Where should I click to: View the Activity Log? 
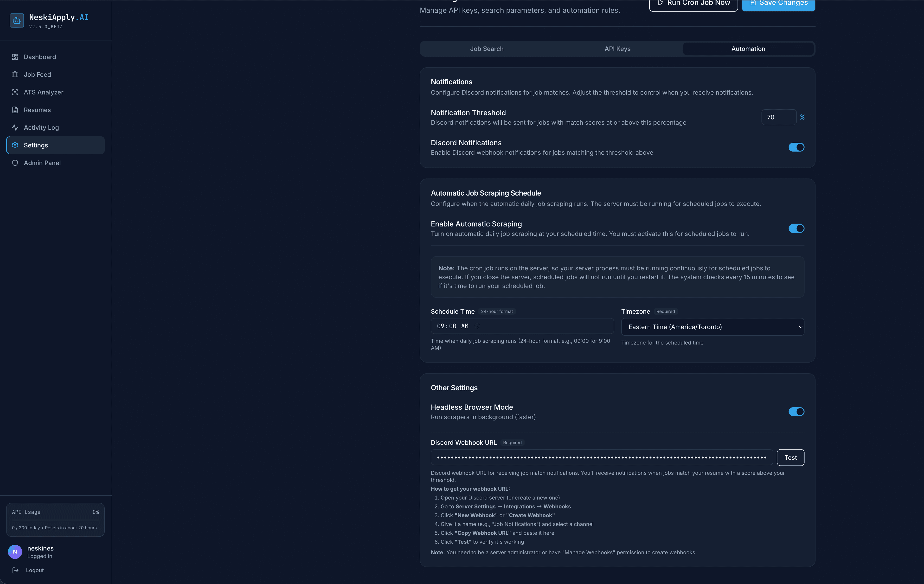tap(41, 127)
